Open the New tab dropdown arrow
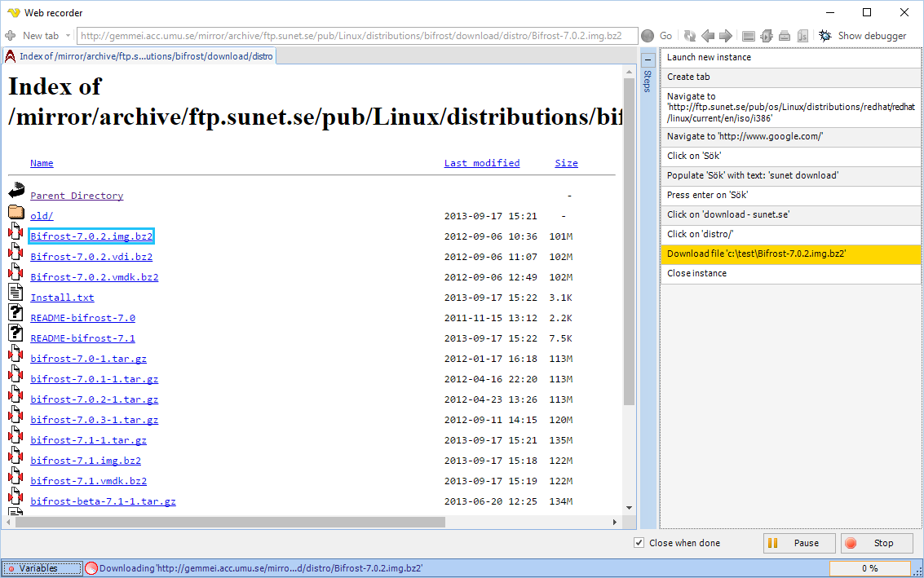924x578 pixels. 69,36
